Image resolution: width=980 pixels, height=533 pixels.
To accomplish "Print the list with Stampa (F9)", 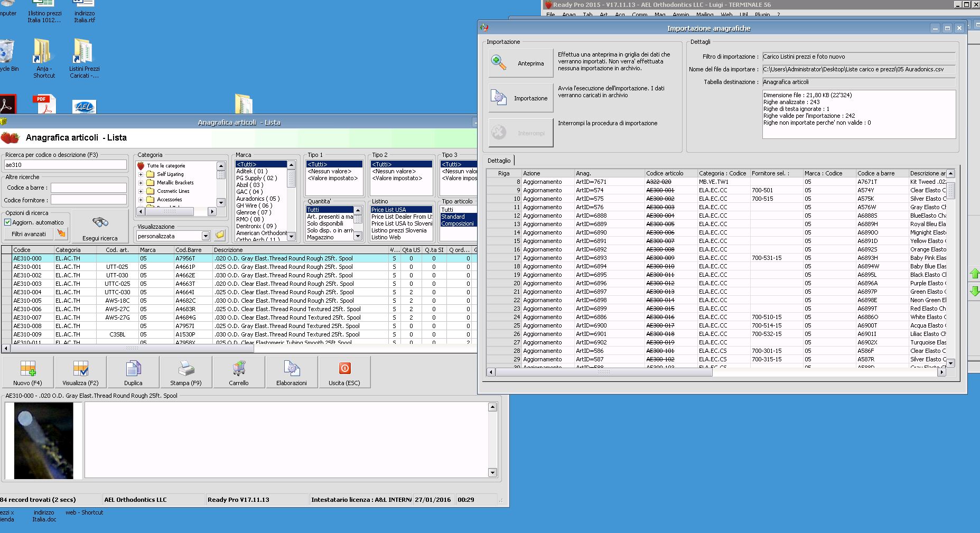I will 186,372.
